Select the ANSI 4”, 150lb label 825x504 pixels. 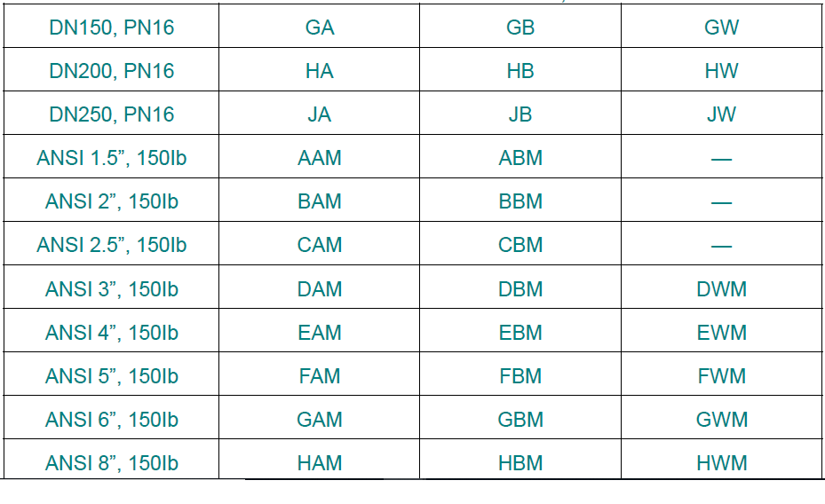coord(112,333)
